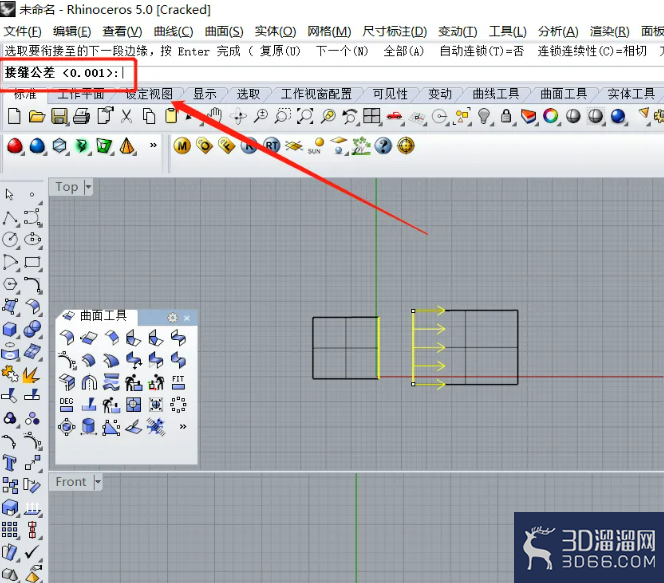Click the 全部(A) command option
The width and height of the screenshot is (664, 583).
404,51
